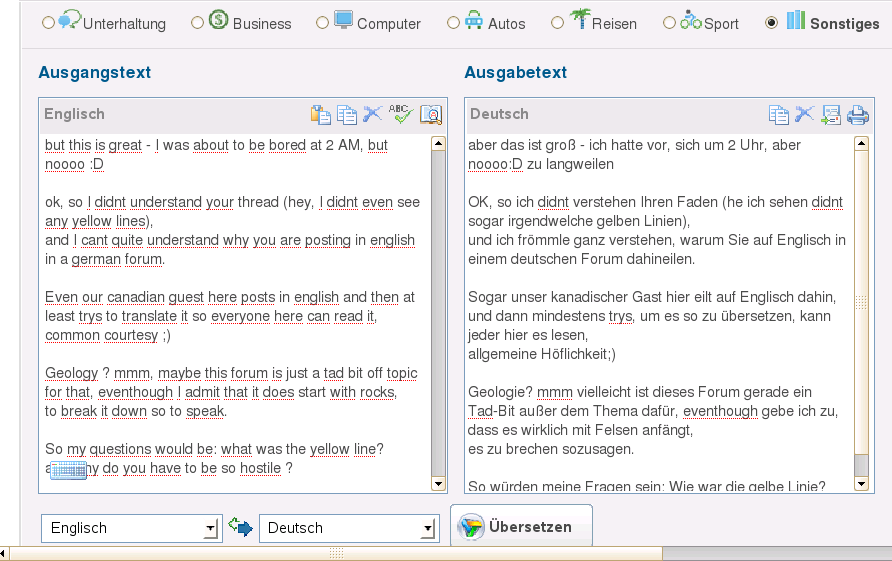
Task: Send the translation via the email icon
Action: 831,114
